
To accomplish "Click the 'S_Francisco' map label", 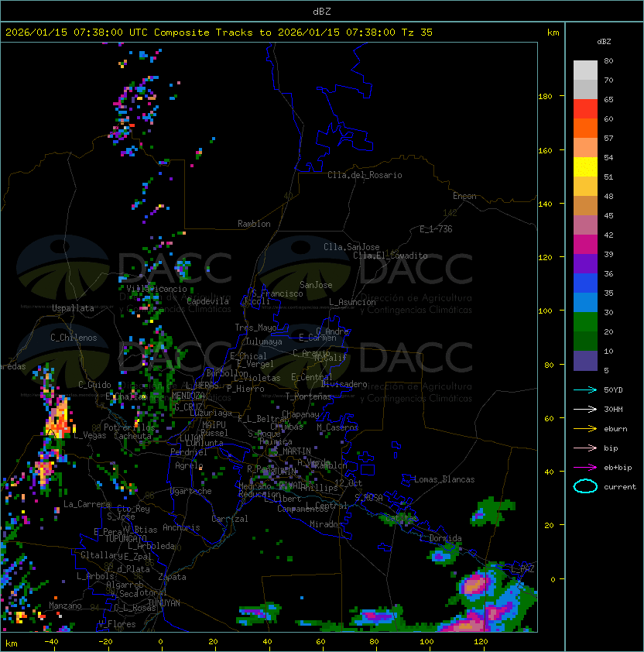I will (x=277, y=293).
